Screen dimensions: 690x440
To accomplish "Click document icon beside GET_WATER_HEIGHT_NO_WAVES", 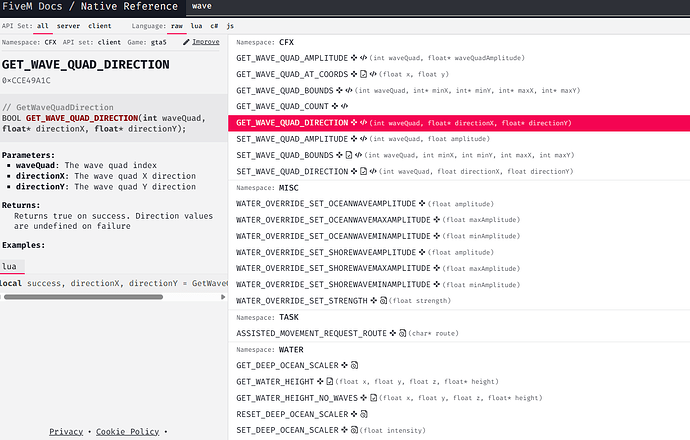I will 373,398.
